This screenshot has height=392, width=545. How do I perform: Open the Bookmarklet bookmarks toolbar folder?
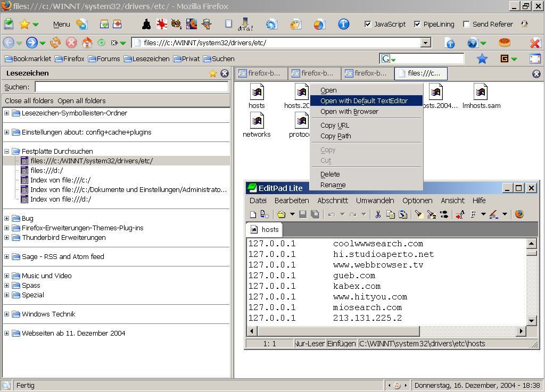(x=28, y=59)
